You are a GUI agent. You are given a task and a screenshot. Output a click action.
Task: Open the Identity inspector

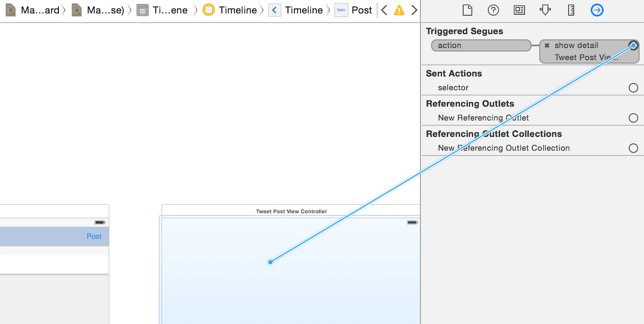pyautogui.click(x=519, y=10)
